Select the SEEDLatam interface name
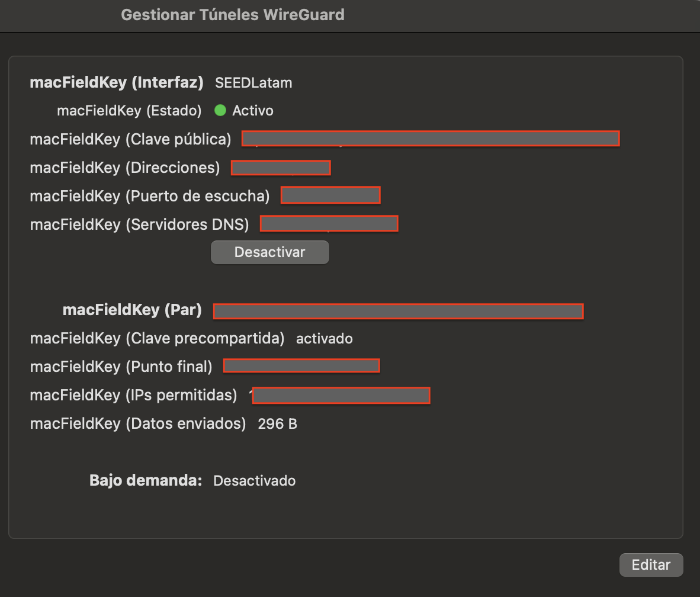 point(253,82)
